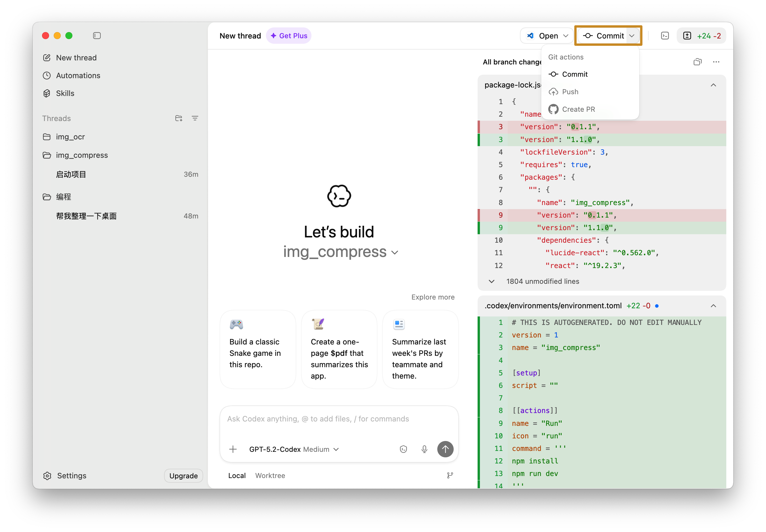Screen dimensions: 766x532
Task: Click the Upgrade button
Action: 183,476
